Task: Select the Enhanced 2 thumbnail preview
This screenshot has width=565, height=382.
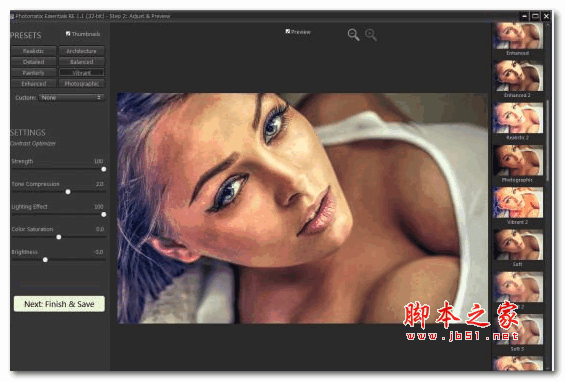Action: click(x=518, y=75)
